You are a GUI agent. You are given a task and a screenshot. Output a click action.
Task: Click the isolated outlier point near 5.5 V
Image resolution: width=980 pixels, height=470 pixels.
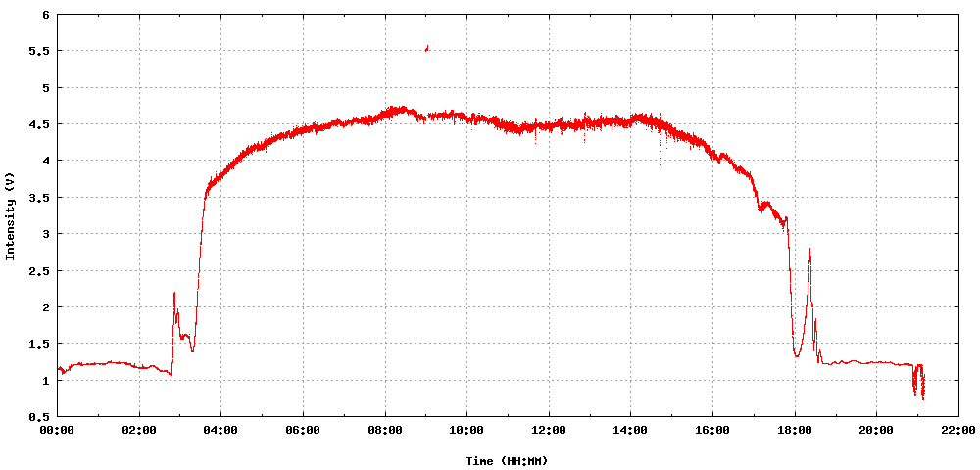[427, 48]
